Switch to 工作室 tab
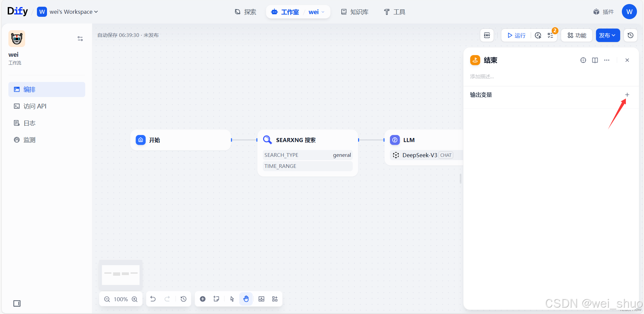 click(x=285, y=12)
